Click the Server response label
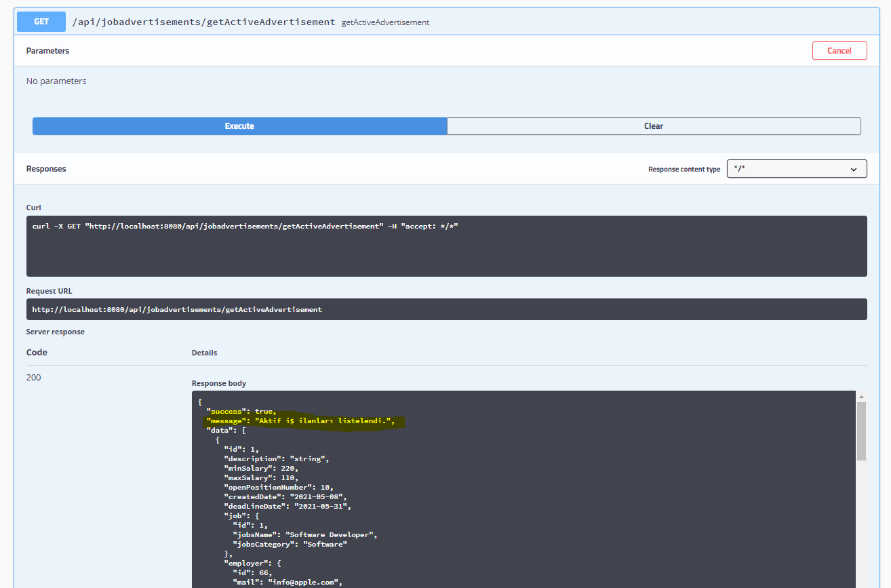The image size is (891, 588). 55,332
